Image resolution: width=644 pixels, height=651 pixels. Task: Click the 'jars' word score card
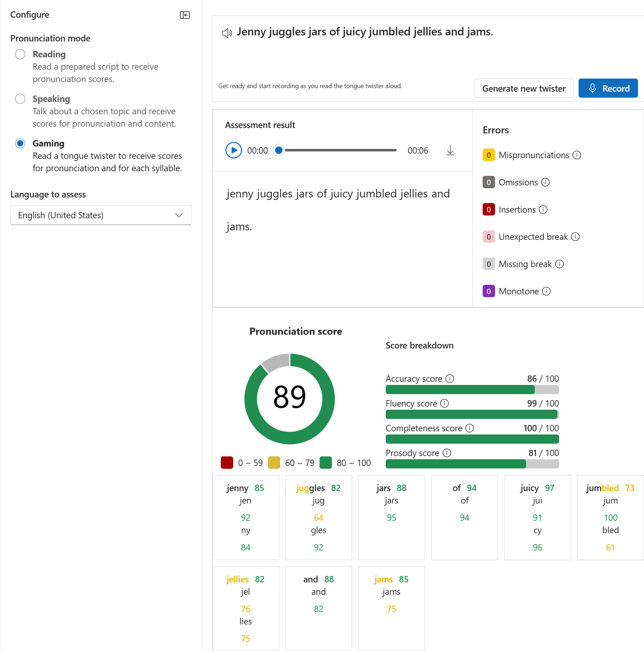pos(391,518)
